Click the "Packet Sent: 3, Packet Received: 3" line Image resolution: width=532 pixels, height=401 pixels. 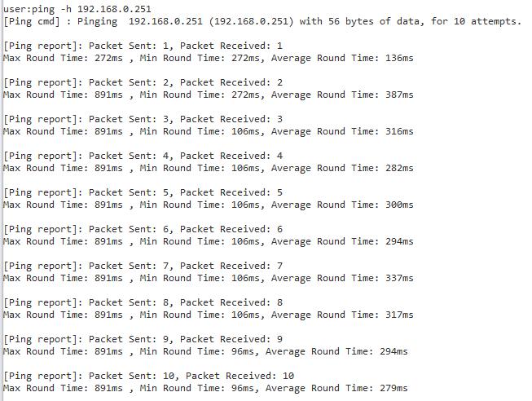click(186, 119)
